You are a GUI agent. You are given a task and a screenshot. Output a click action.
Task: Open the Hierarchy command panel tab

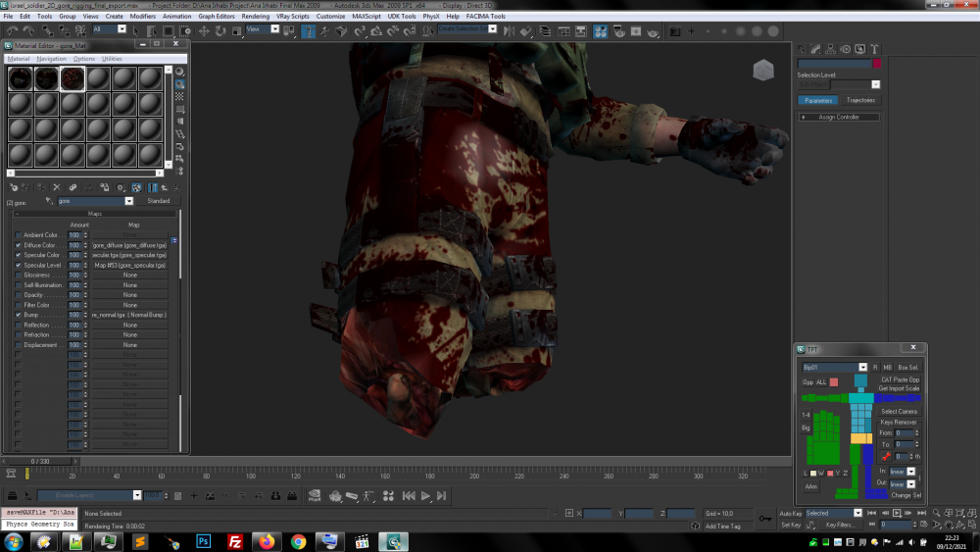[x=831, y=48]
